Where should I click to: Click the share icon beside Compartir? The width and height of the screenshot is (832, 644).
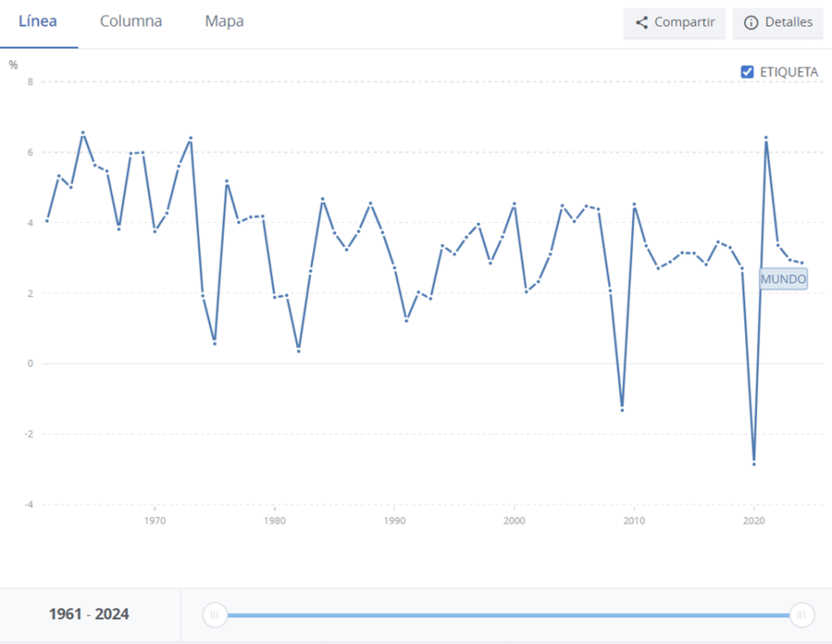(x=642, y=23)
